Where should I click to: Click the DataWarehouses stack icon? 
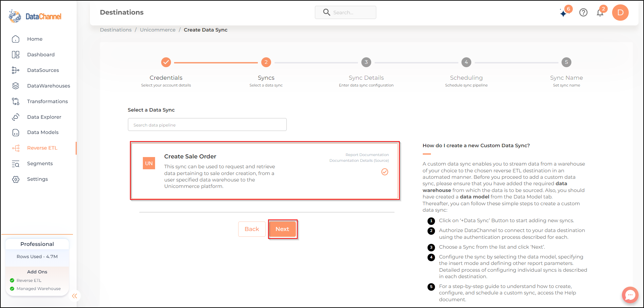click(16, 86)
